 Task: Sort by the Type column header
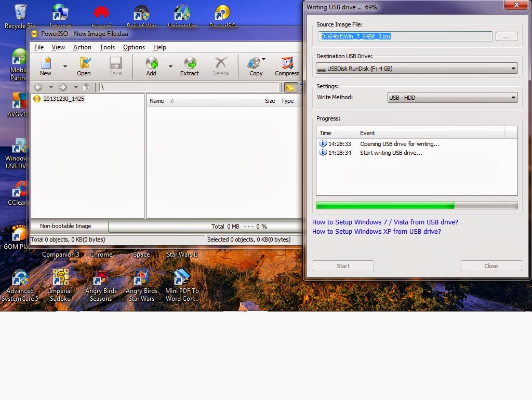click(290, 101)
